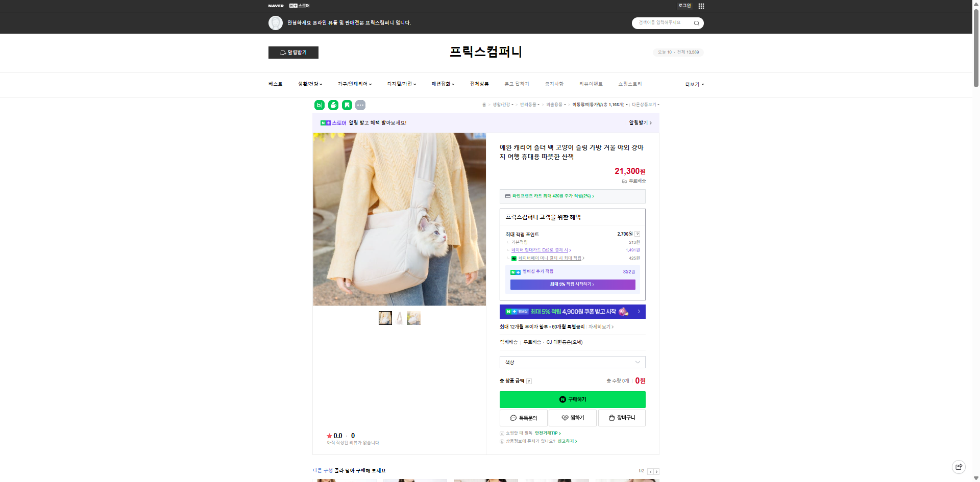
Task: Click the NAVER logo in the top bar
Action: [x=275, y=6]
